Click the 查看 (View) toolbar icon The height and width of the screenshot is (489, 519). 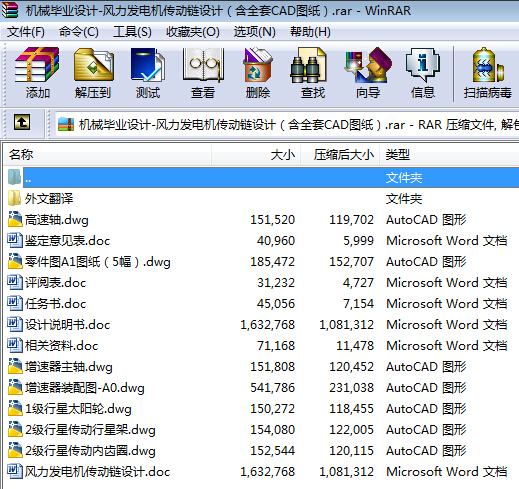tap(203, 65)
